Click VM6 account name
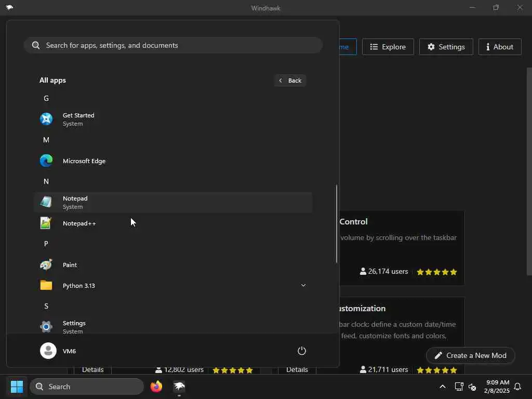 (x=69, y=351)
